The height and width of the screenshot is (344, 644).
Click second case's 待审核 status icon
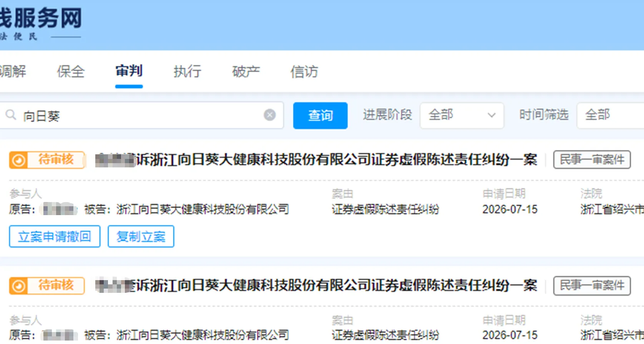18,286
